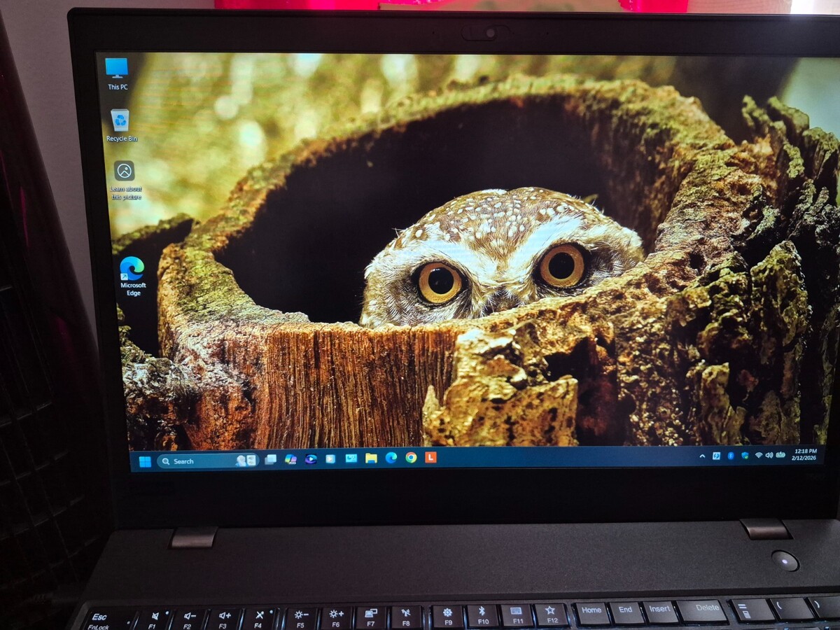Expand the hidden system tray icons chevron
The width and height of the screenshot is (840, 630).
(702, 456)
